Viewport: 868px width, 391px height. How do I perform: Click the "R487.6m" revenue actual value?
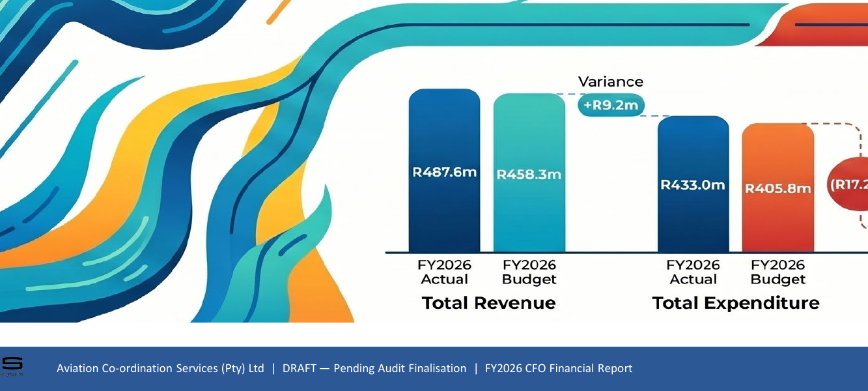click(x=445, y=173)
